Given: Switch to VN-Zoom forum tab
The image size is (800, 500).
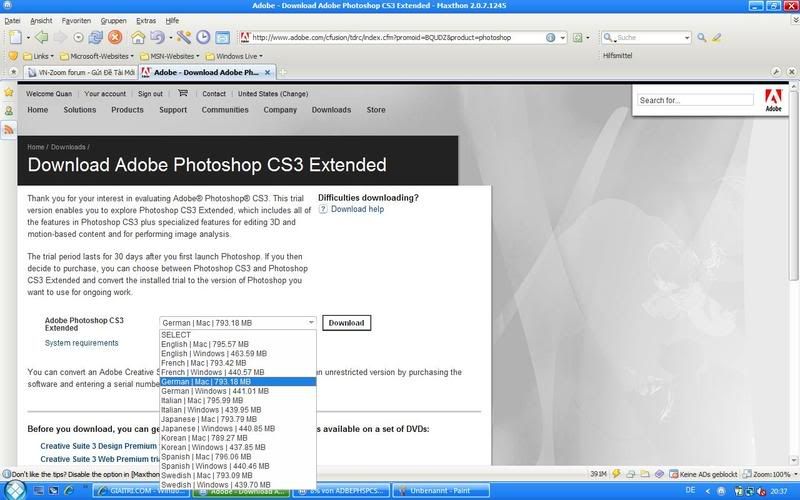Looking at the screenshot, I should (x=82, y=72).
